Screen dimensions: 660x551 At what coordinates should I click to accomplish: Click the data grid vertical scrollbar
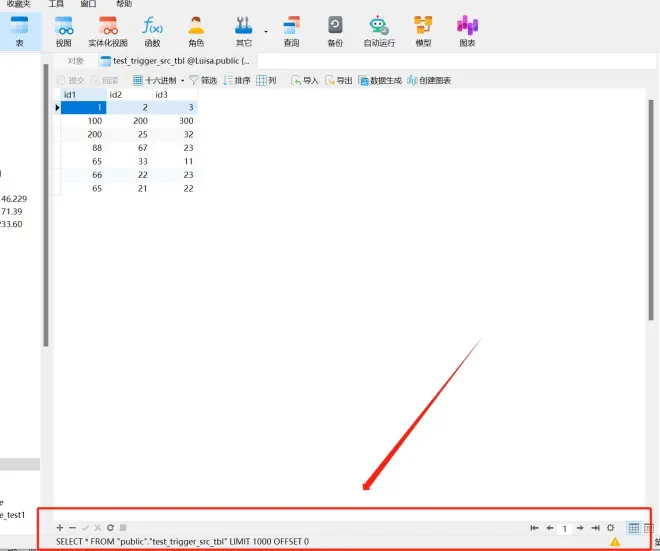point(651,210)
